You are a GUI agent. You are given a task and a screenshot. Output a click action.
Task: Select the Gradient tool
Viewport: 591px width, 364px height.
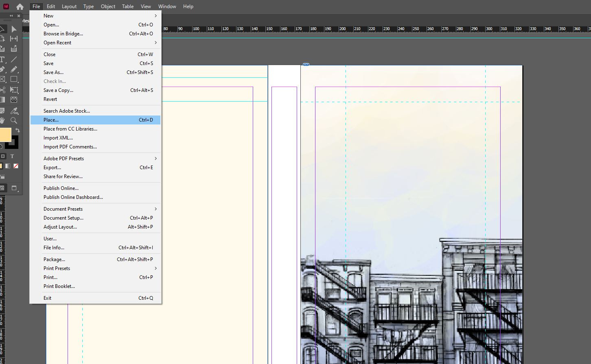pyautogui.click(x=4, y=99)
